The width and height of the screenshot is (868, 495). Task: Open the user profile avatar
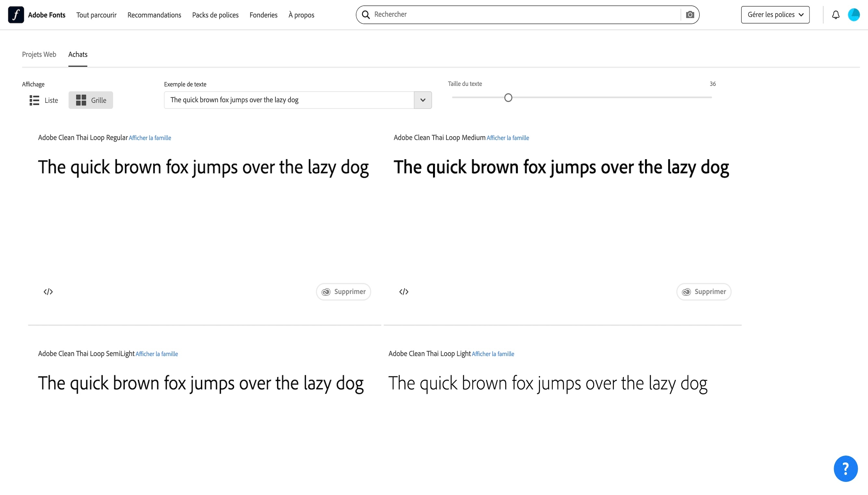pyautogui.click(x=854, y=15)
